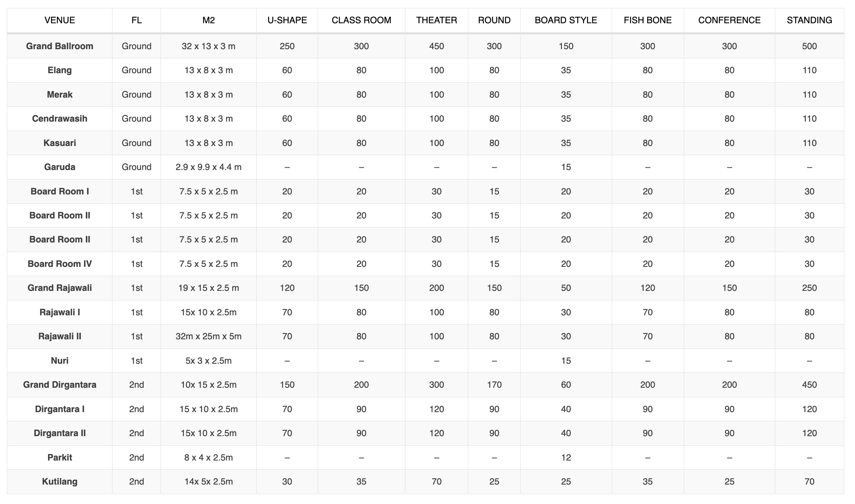Click the Grand Rajawali venue name
This screenshot has width=855, height=504.
tap(59, 288)
